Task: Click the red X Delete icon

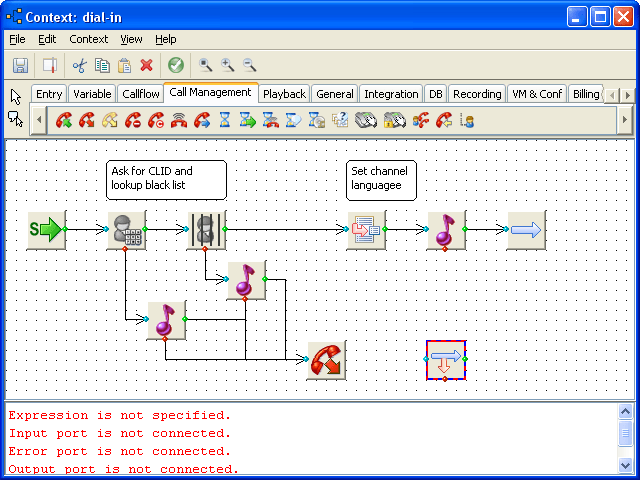Action: click(x=146, y=66)
